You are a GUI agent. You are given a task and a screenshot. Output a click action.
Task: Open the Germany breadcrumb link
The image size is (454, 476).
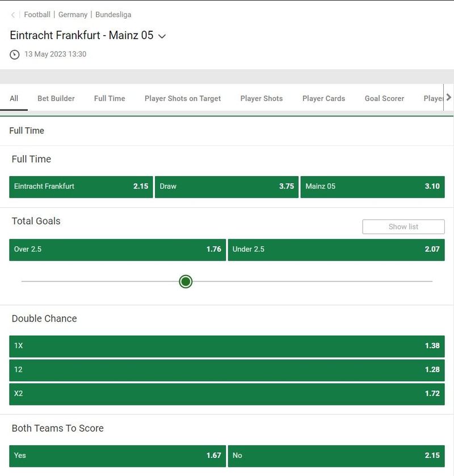(73, 15)
